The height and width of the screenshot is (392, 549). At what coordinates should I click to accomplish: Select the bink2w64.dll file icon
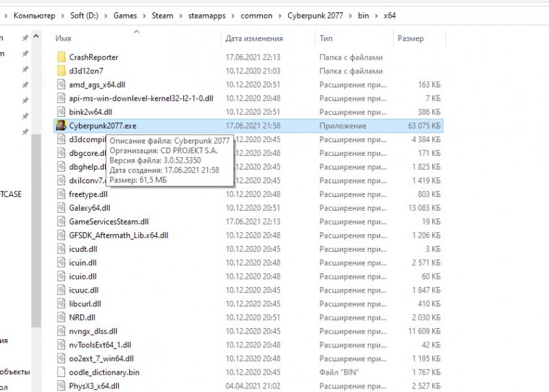coord(61,112)
